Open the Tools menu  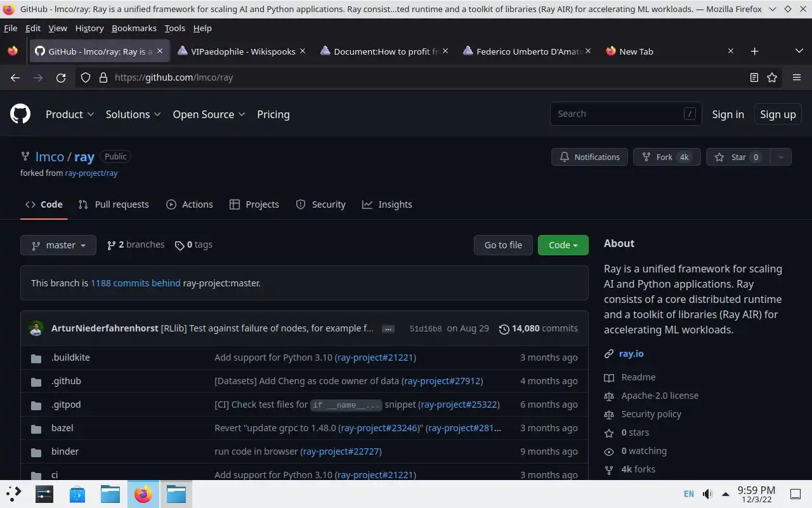pyautogui.click(x=174, y=28)
